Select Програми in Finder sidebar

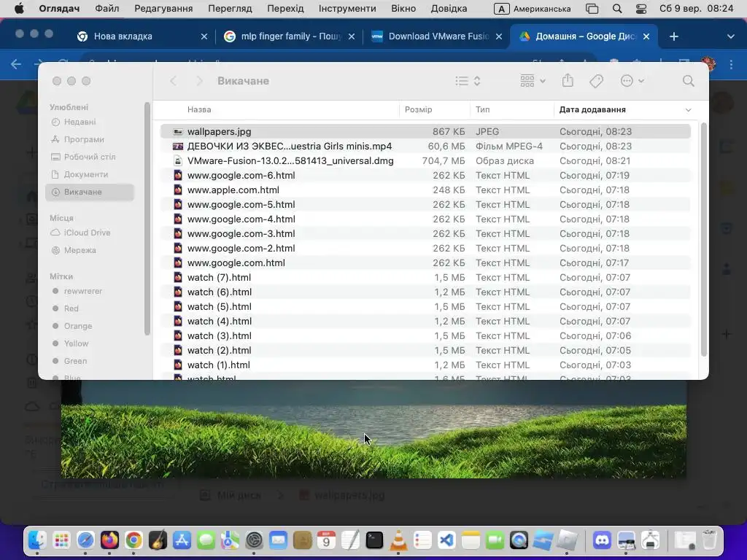pos(90,139)
